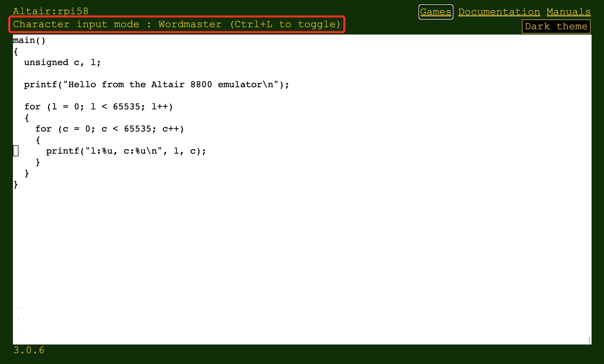Click the main() line in terminal
Viewport: 604px width, 364px height.
click(x=29, y=40)
